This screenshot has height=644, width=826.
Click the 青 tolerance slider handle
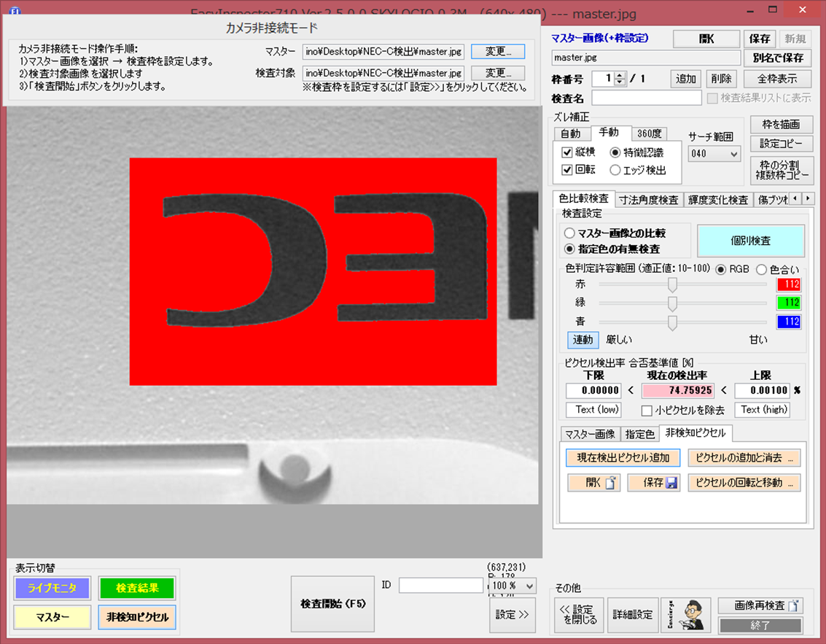672,322
